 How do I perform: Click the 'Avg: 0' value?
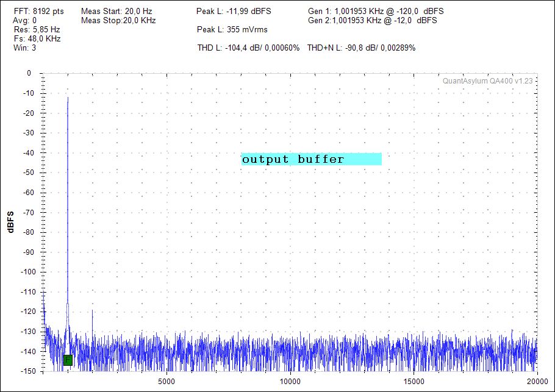[x=25, y=21]
